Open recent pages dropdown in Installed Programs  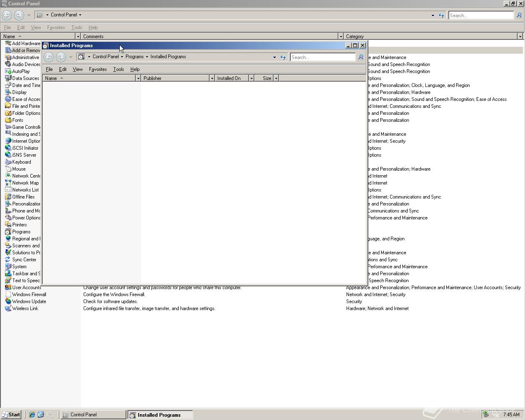[x=71, y=57]
